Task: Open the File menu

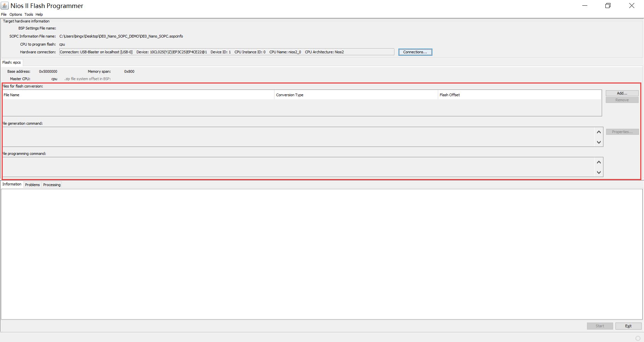Action: coord(4,14)
